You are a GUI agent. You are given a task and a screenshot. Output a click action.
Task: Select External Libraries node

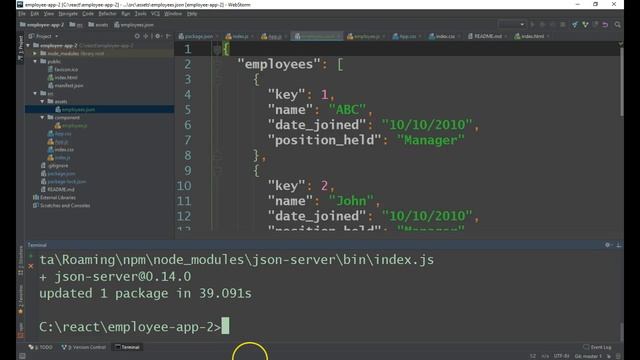click(54, 198)
